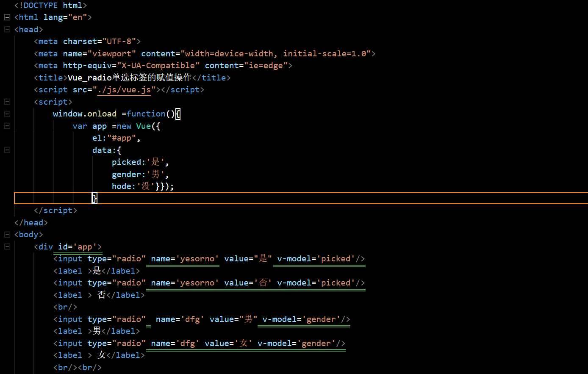Click the <br/><br/> line
588x374 pixels.
pos(78,368)
